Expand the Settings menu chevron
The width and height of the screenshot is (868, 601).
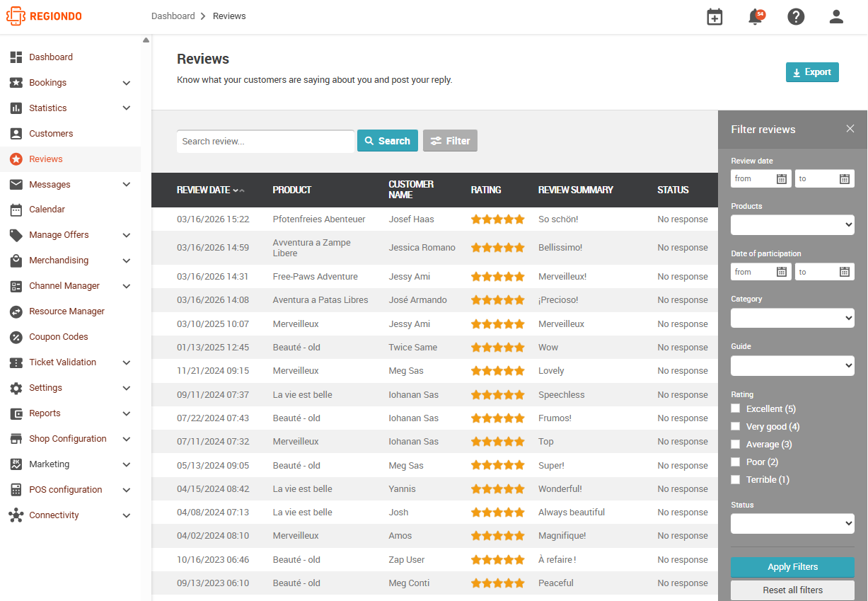(x=127, y=388)
